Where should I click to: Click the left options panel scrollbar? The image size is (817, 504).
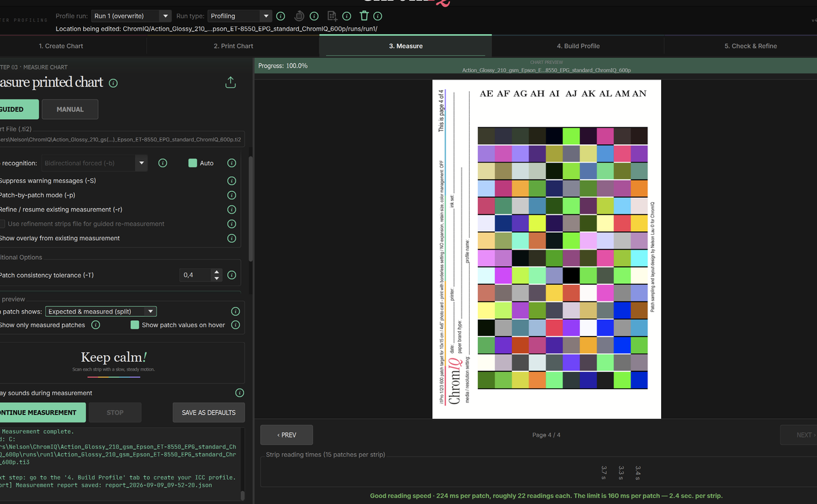point(250,207)
